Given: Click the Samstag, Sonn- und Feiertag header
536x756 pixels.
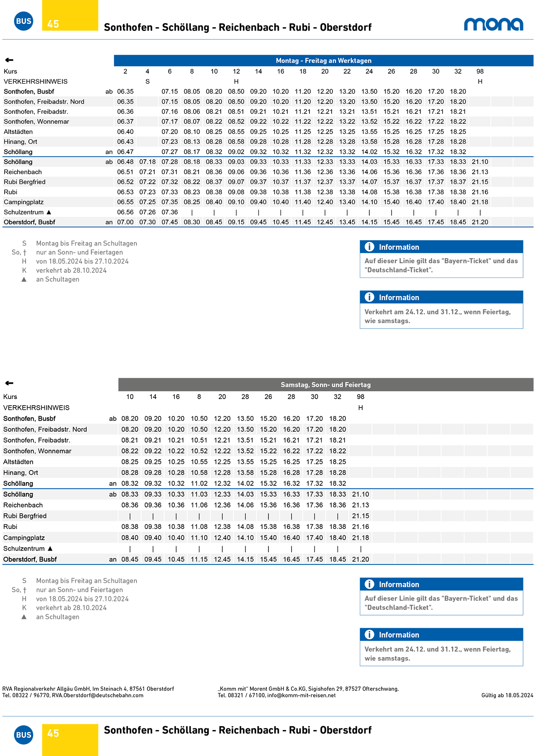Looking at the screenshot, I should (x=326, y=385).
